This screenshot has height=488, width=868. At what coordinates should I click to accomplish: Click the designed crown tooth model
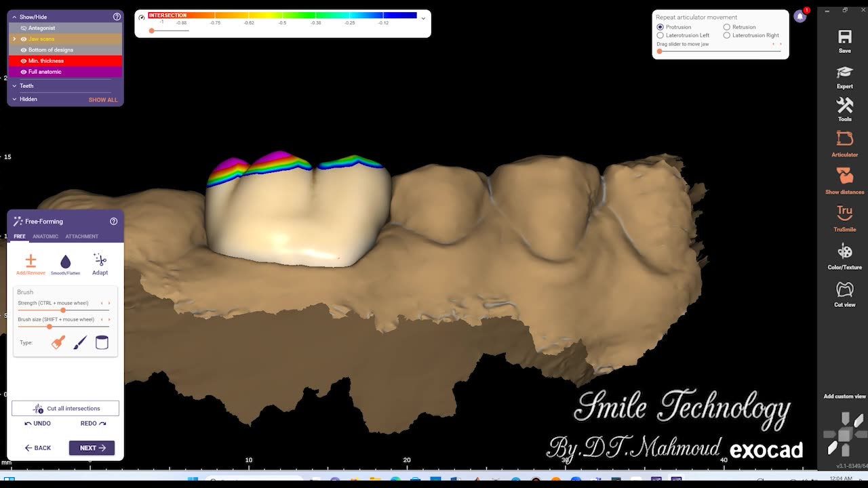298,210
